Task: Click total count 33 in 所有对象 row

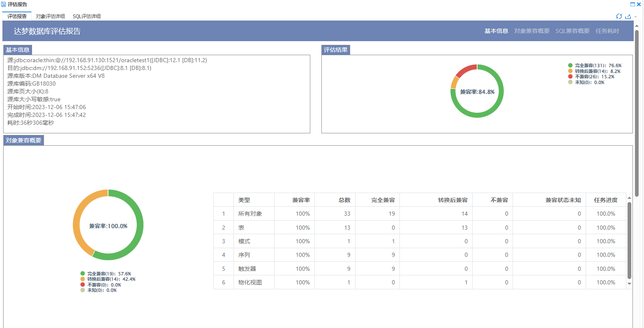Action: coord(347,214)
